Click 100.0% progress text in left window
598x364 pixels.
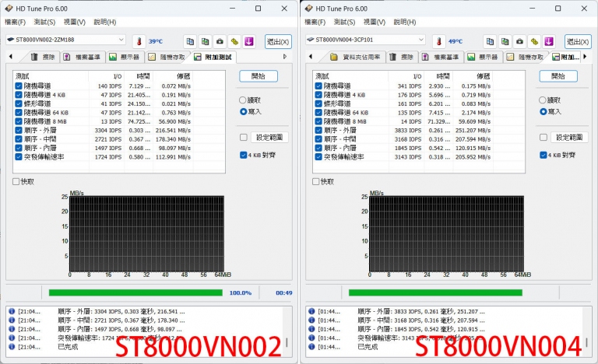[241, 292]
